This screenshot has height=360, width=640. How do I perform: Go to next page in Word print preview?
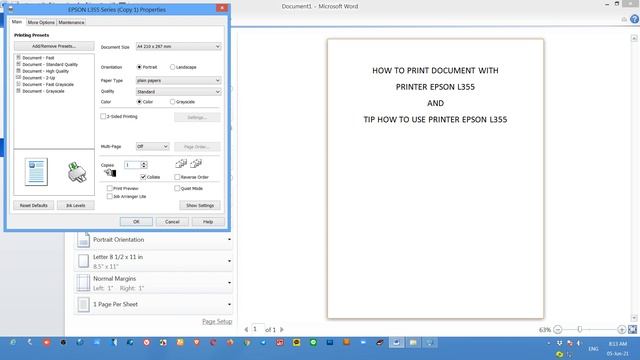(x=282, y=329)
